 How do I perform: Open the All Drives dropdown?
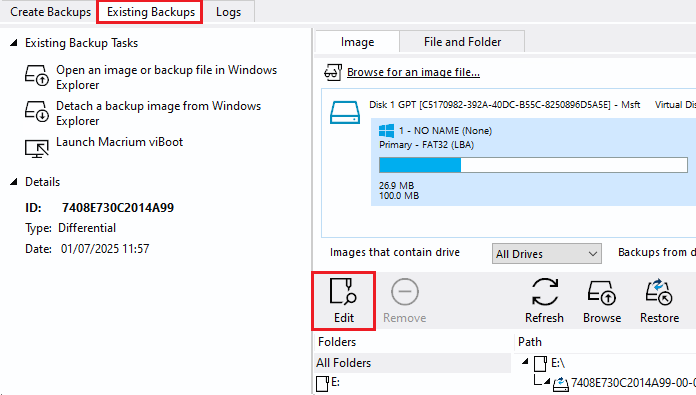click(x=546, y=254)
